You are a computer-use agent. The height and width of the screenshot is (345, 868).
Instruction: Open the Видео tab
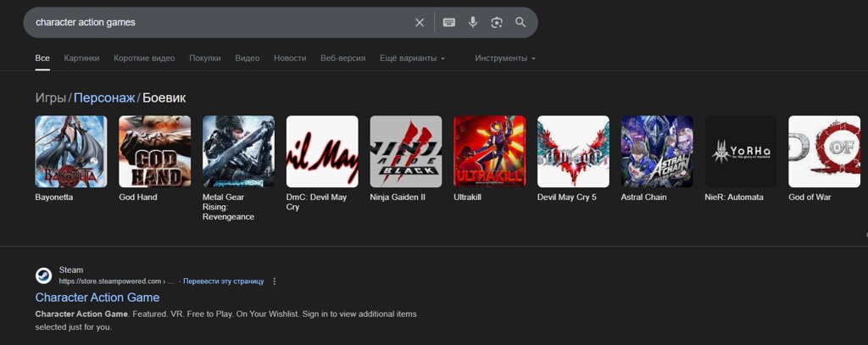pyautogui.click(x=247, y=58)
